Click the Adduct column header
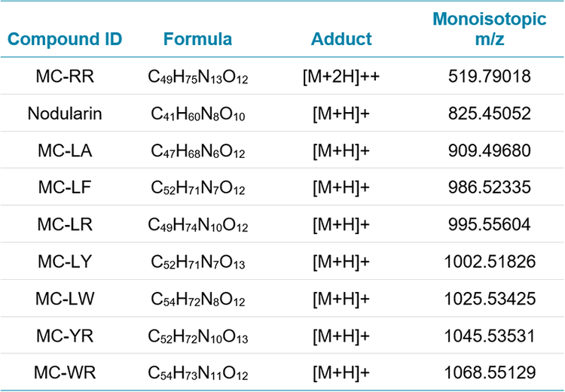Image resolution: width=565 pixels, height=392 pixels. pyautogui.click(x=341, y=39)
